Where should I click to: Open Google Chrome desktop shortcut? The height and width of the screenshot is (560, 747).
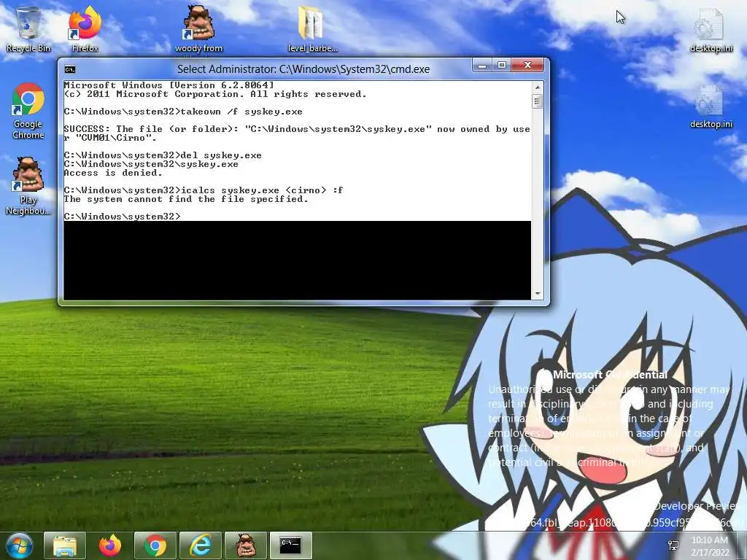[x=28, y=111]
